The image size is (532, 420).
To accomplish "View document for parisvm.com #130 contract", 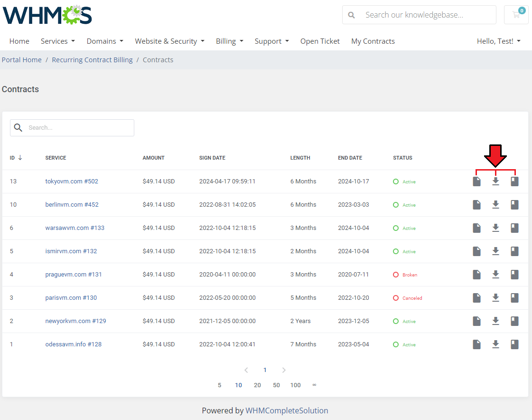I will pos(476,298).
